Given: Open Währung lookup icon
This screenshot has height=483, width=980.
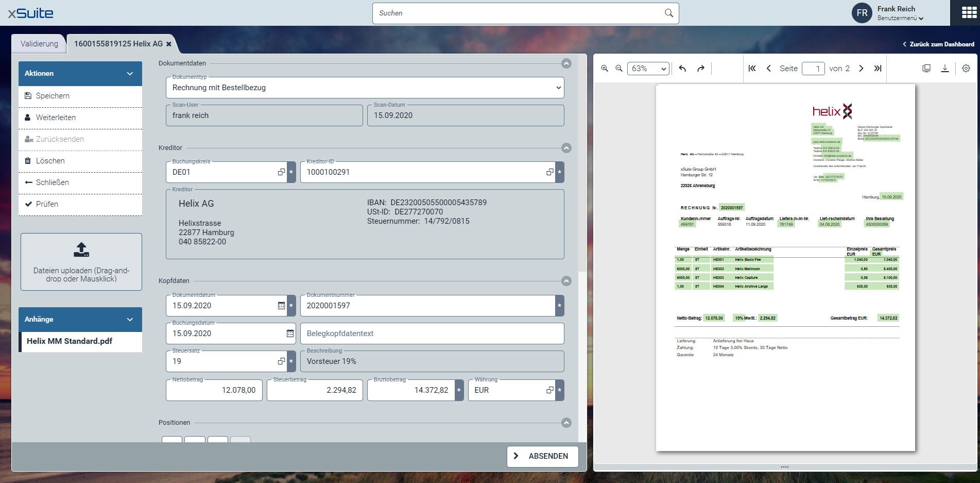Looking at the screenshot, I should 550,390.
